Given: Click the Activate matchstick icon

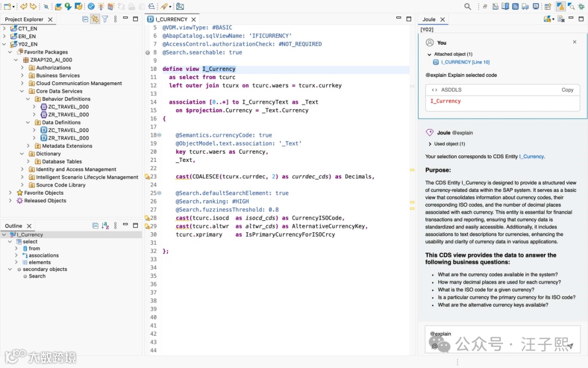Looking at the screenshot, I should (x=101, y=7).
